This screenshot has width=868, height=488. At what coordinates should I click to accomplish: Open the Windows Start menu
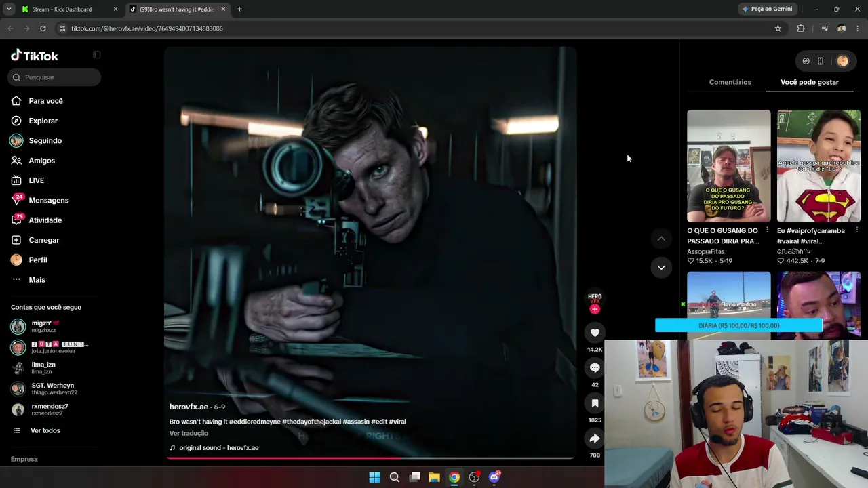tap(374, 477)
